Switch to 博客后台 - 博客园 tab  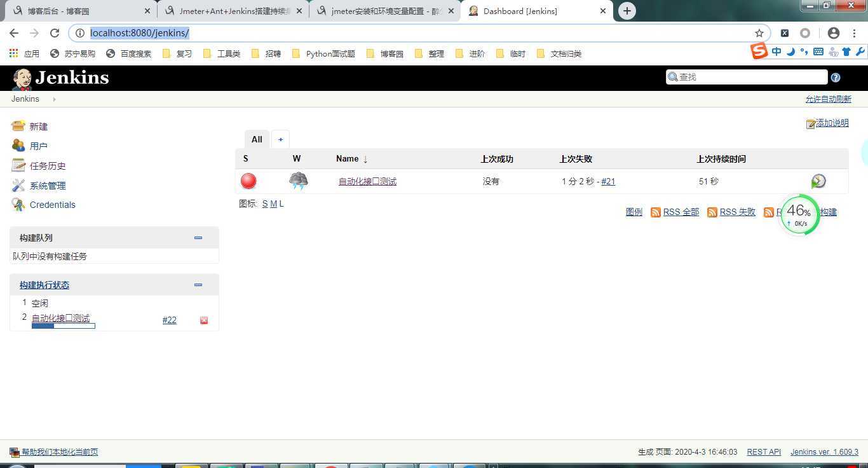point(79,11)
